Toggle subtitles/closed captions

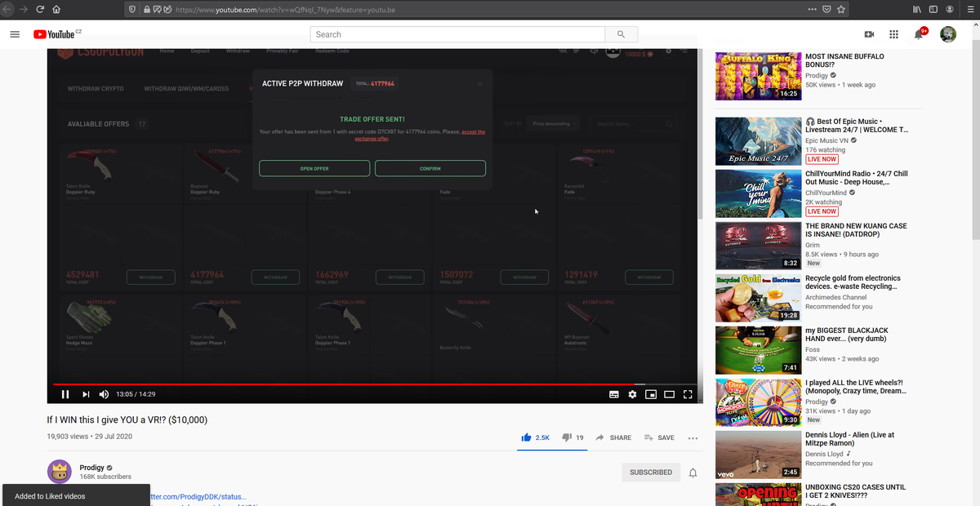(614, 394)
